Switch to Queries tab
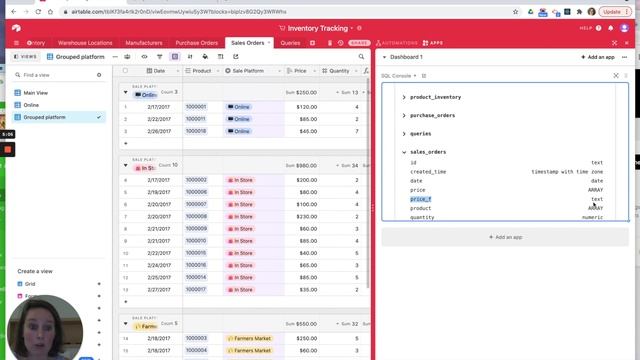Viewport: 640px width, 360px height. click(290, 43)
